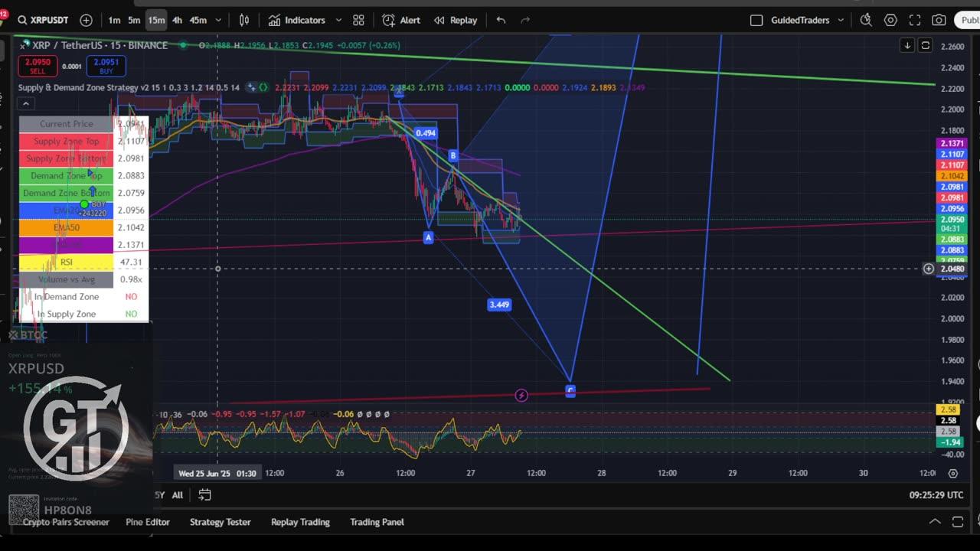Click the scroll-down arrow chart button
The width and height of the screenshot is (980, 551).
(x=907, y=45)
